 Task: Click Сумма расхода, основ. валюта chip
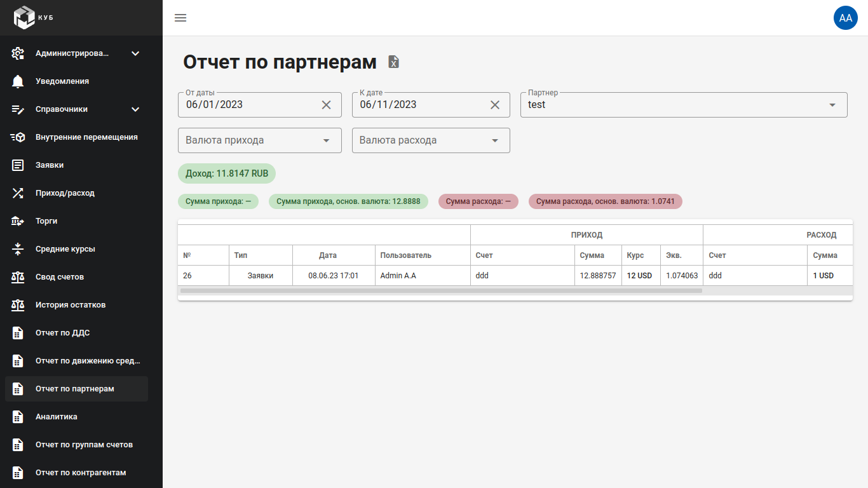(x=606, y=201)
